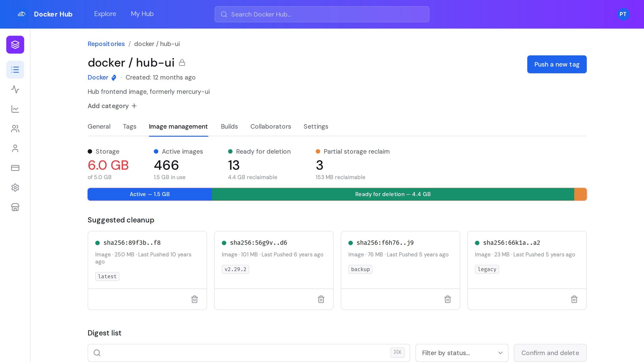
Task: Select digest sha256:56g9v..d6 title
Action: (x=258, y=243)
